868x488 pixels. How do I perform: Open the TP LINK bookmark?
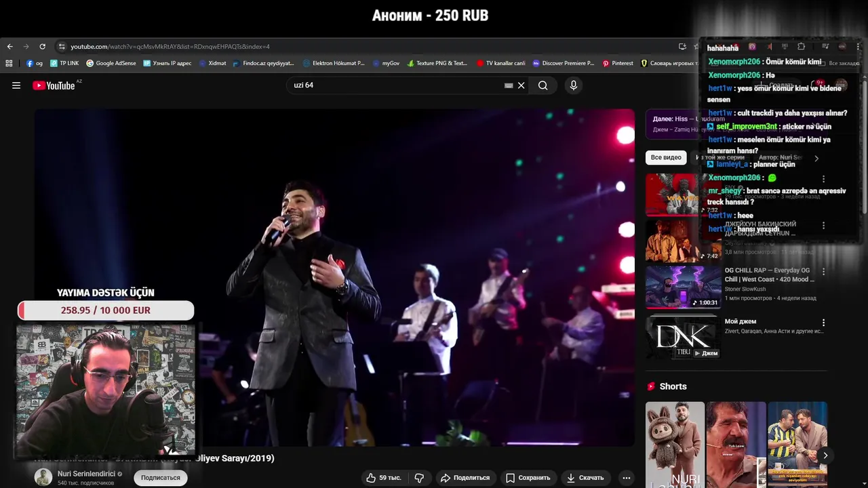[x=64, y=63]
